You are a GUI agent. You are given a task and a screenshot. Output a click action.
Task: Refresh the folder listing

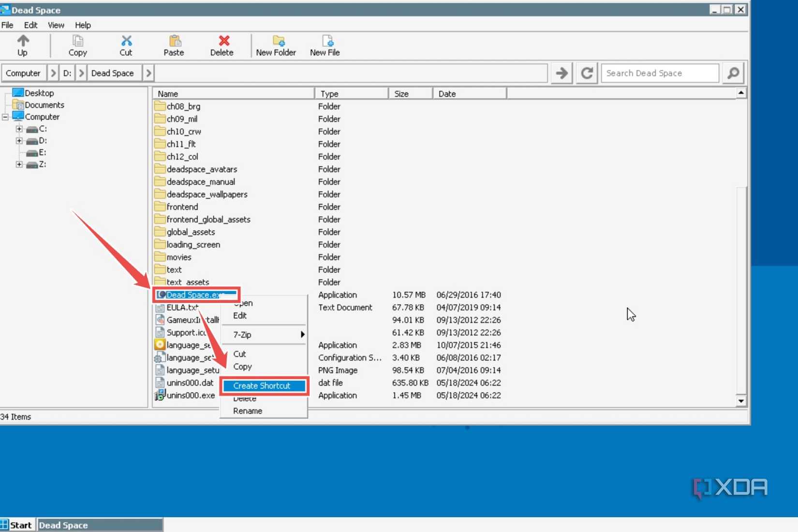click(x=587, y=73)
